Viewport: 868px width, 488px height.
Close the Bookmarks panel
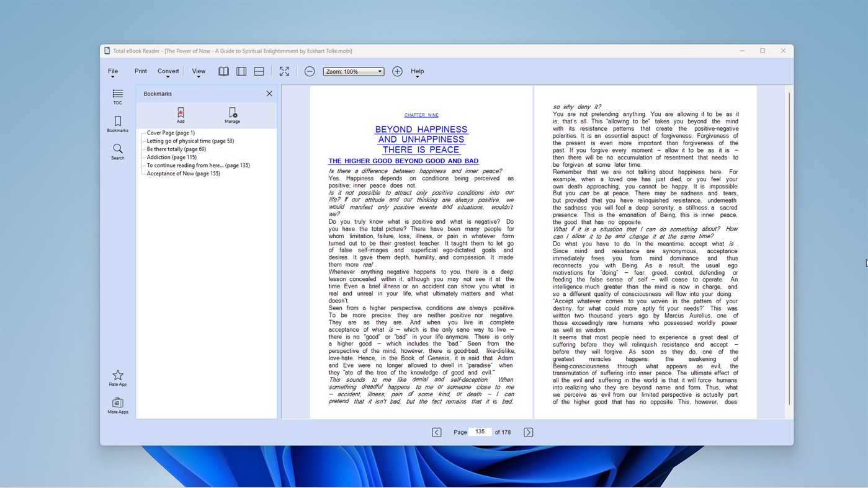(269, 93)
